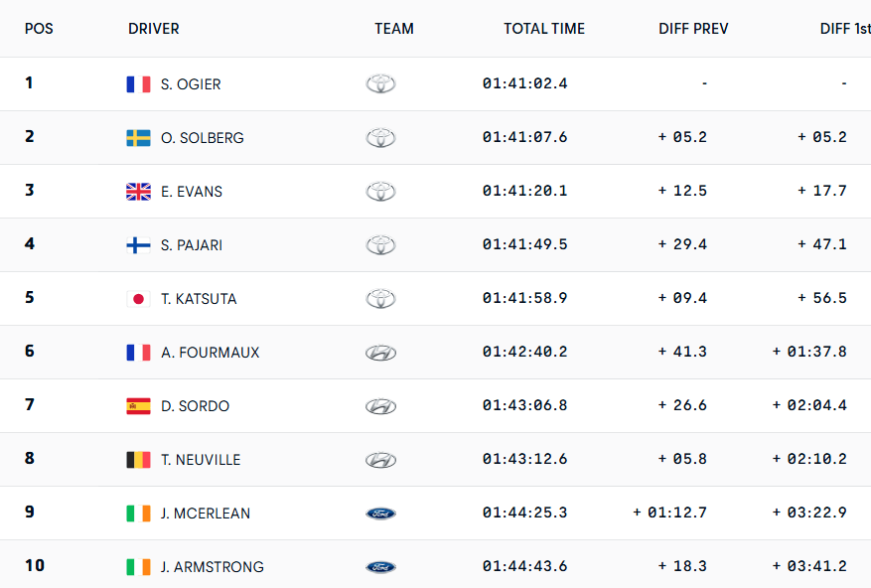Click the Ford logo in J. McErlean's row
The height and width of the screenshot is (588, 871).
tap(380, 514)
